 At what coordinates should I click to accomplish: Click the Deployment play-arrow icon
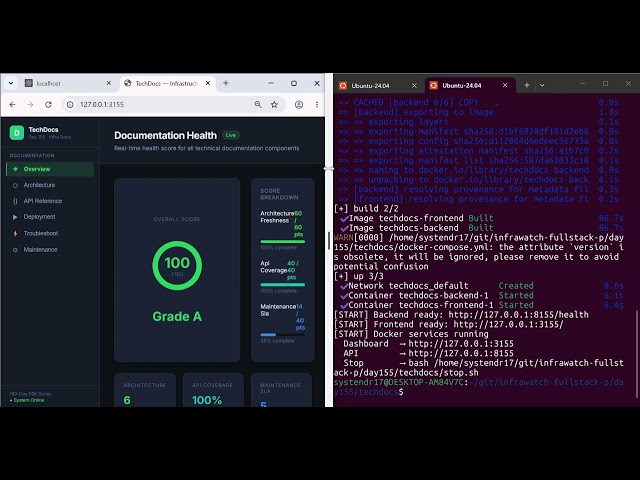tap(15, 217)
